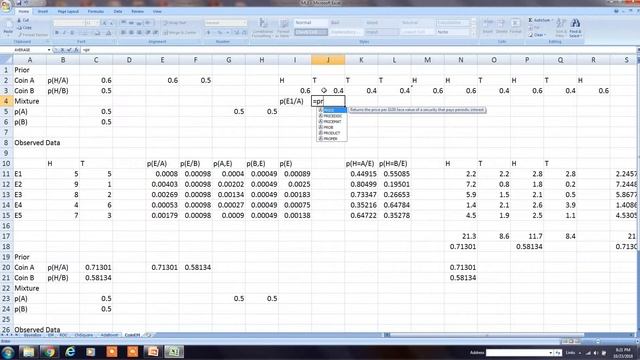Open the Name Box dropdown arrow

[49, 50]
